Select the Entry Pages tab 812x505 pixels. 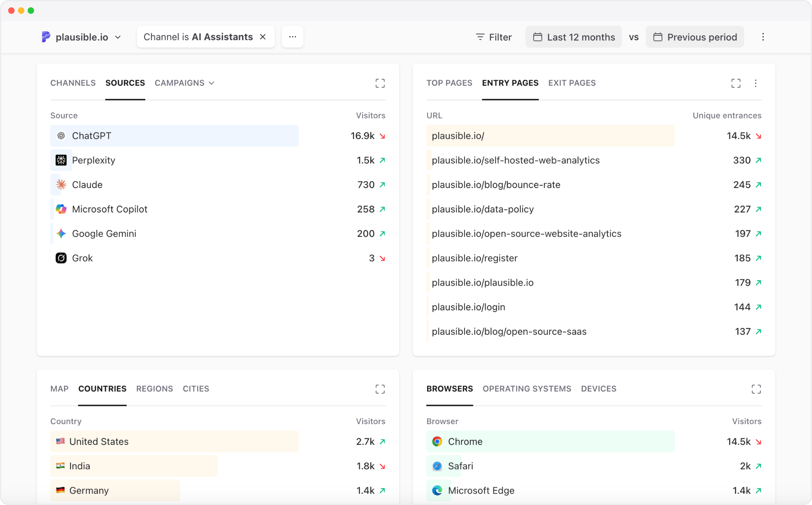(x=510, y=83)
